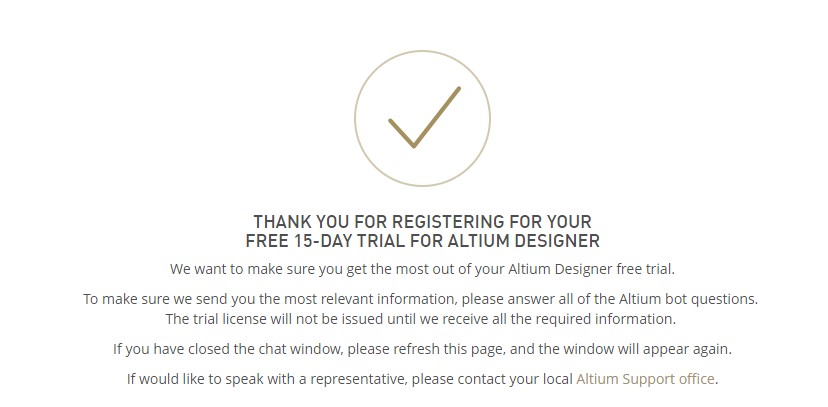
Task: Click the trial license will not be issued line
Action: pyautogui.click(x=420, y=319)
